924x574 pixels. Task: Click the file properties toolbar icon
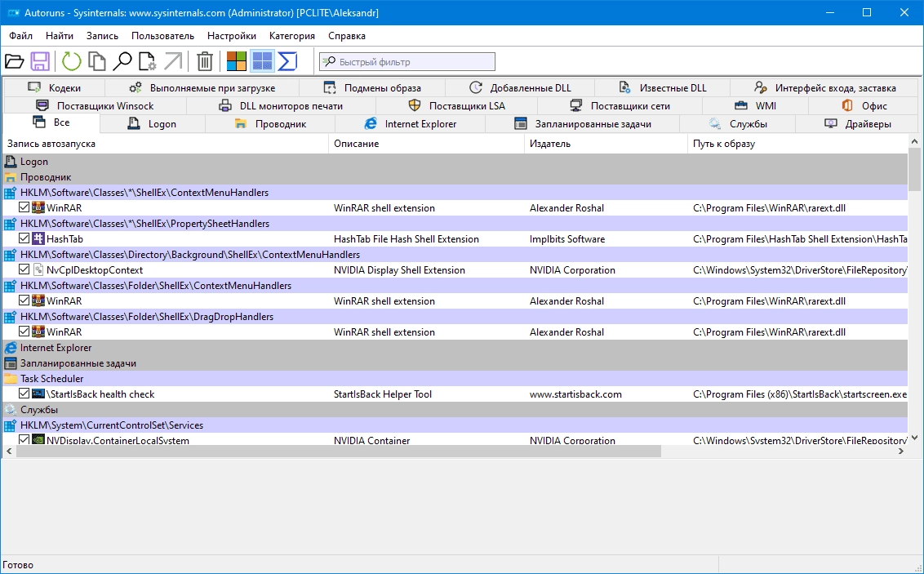point(147,61)
